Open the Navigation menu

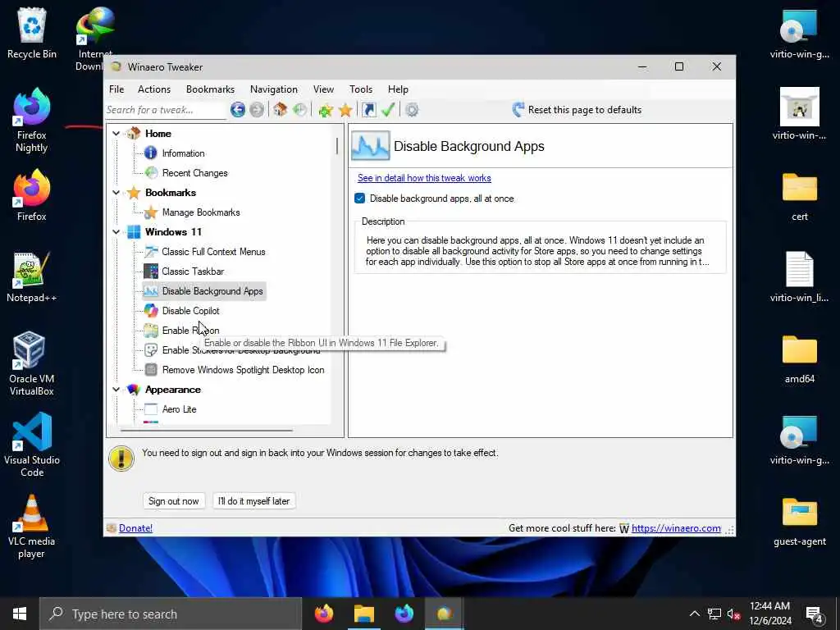pos(274,89)
